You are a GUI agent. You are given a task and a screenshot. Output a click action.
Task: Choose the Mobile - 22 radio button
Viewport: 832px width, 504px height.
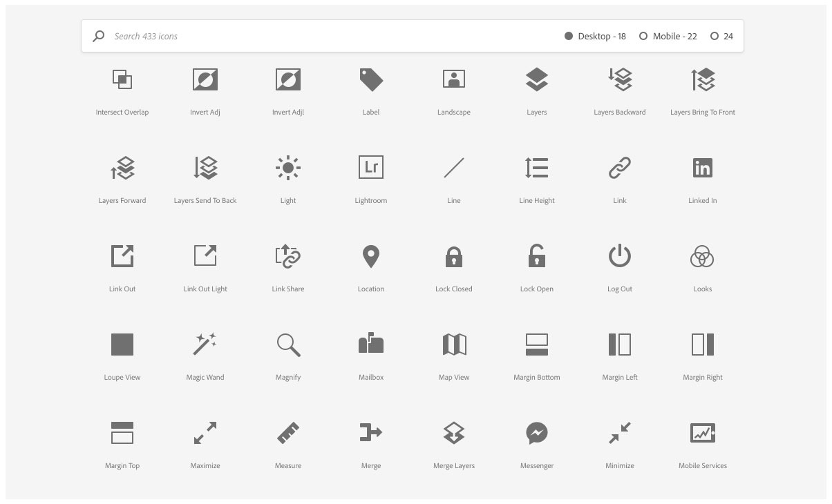[x=643, y=35]
